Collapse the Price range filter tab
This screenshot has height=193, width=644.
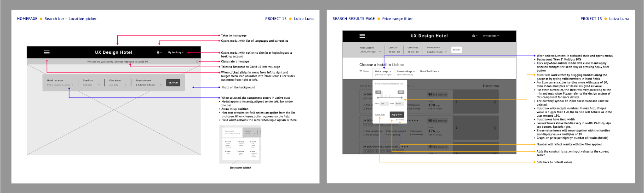click(383, 72)
